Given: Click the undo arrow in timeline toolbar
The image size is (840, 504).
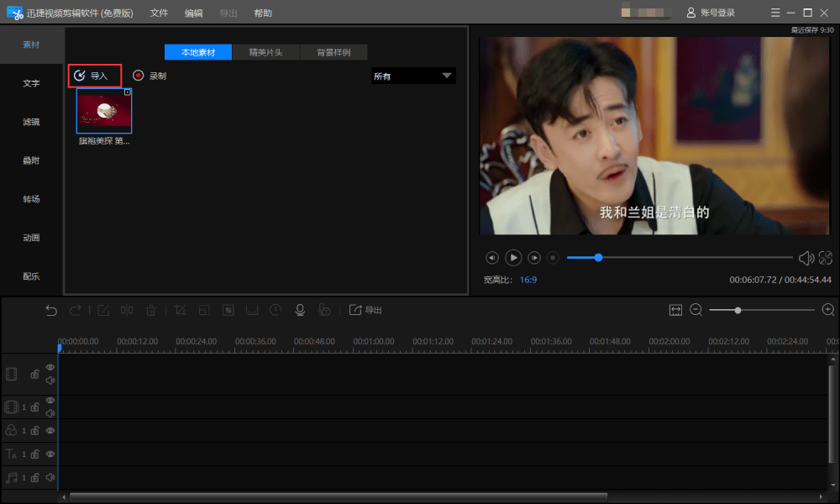Looking at the screenshot, I should tap(51, 310).
